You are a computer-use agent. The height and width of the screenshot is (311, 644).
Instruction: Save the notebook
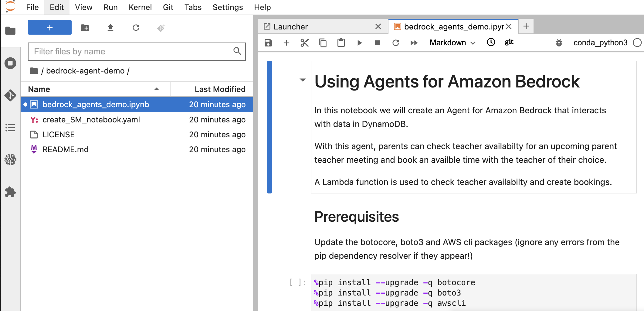click(268, 43)
